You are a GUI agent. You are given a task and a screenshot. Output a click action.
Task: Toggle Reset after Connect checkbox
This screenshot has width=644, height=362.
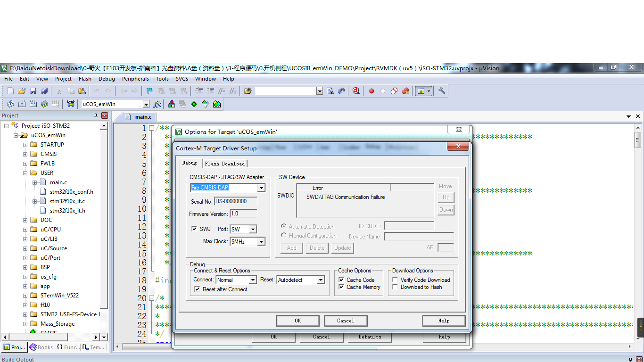pos(197,289)
